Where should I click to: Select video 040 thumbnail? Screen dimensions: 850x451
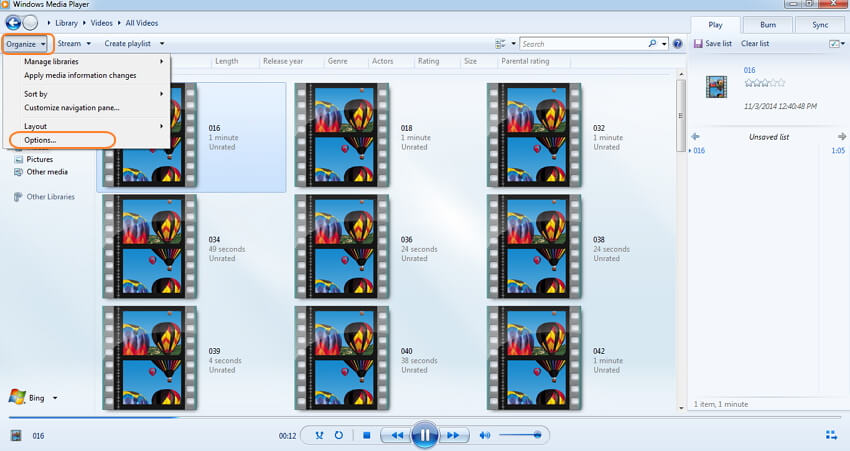tap(342, 358)
